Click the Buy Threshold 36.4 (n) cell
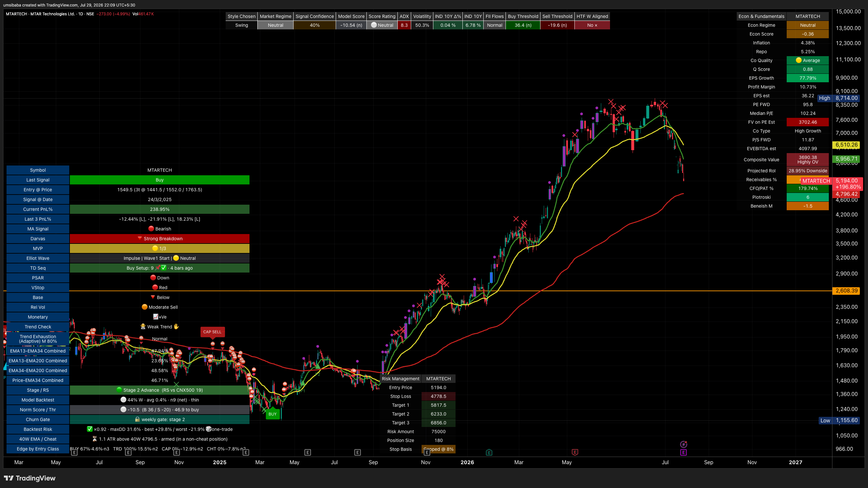The image size is (868, 488). pyautogui.click(x=523, y=25)
